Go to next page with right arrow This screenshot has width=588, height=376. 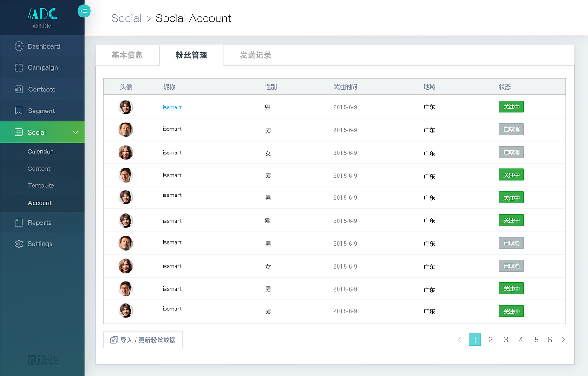coord(563,340)
